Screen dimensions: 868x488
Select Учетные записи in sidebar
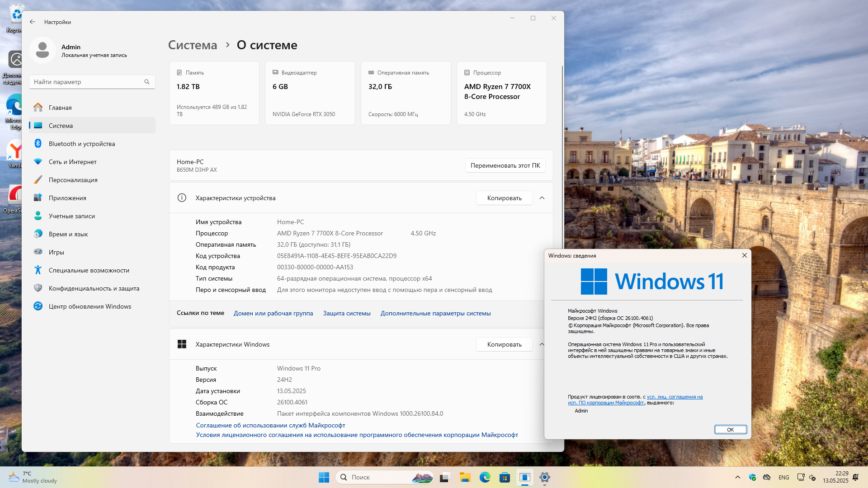tap(71, 216)
